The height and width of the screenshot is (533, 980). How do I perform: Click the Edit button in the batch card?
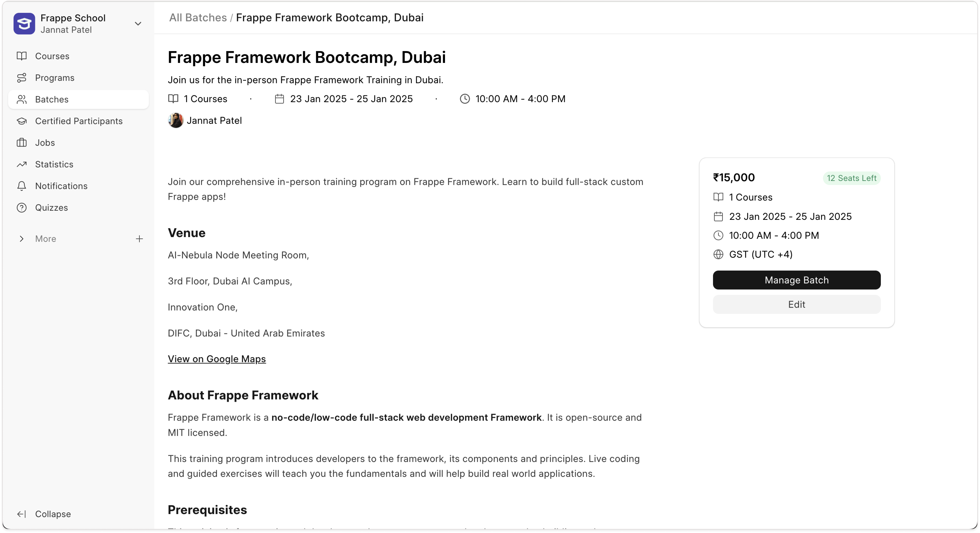(796, 305)
